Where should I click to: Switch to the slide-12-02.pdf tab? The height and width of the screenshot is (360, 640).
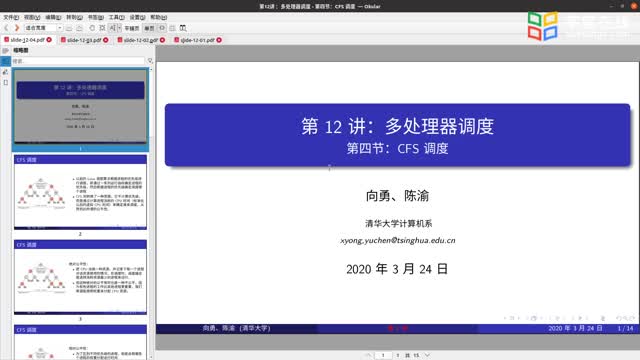coord(141,40)
